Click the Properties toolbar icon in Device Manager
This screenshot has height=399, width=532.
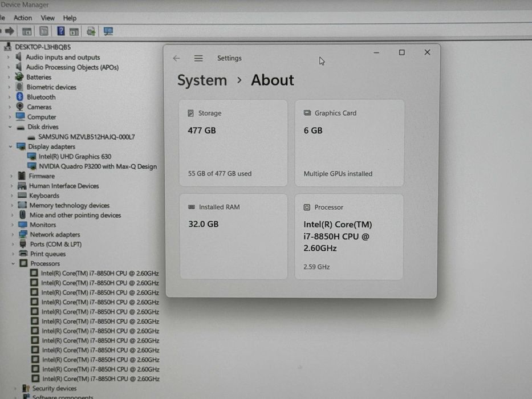[44, 31]
